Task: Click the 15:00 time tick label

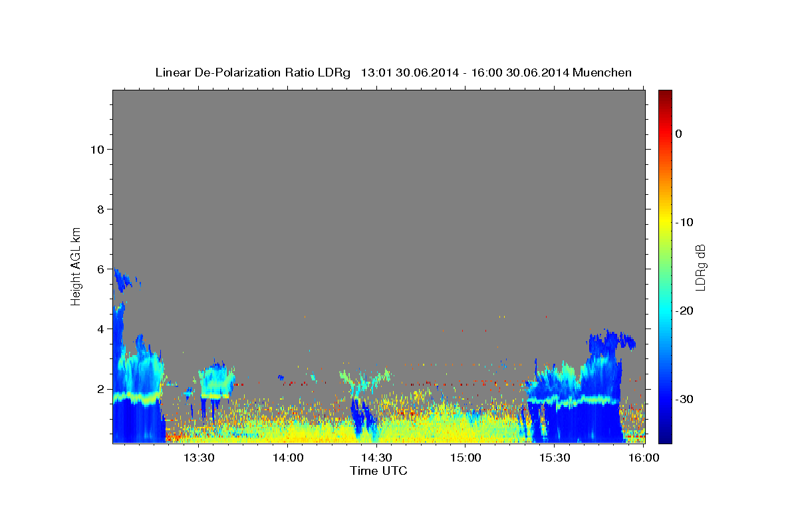Action: [466, 458]
